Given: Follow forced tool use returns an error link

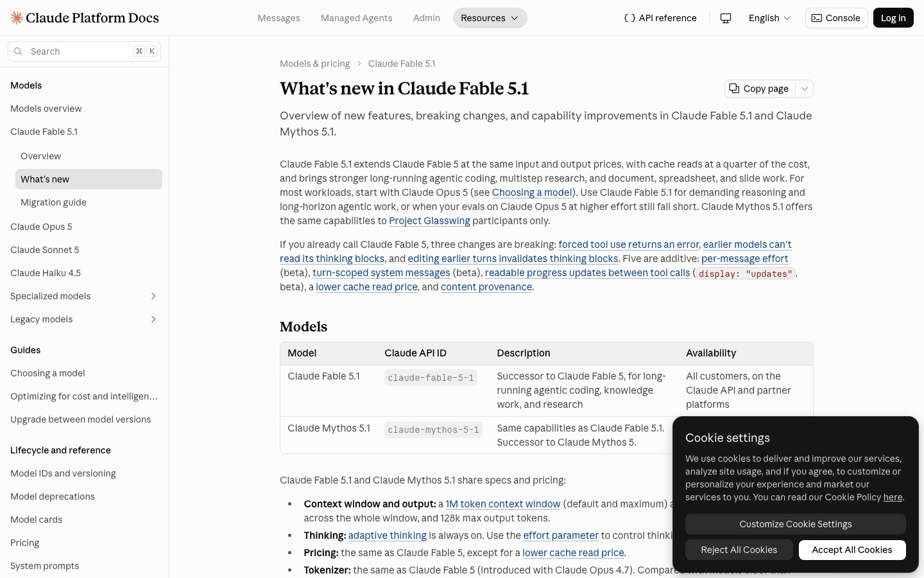Looking at the screenshot, I should (628, 245).
